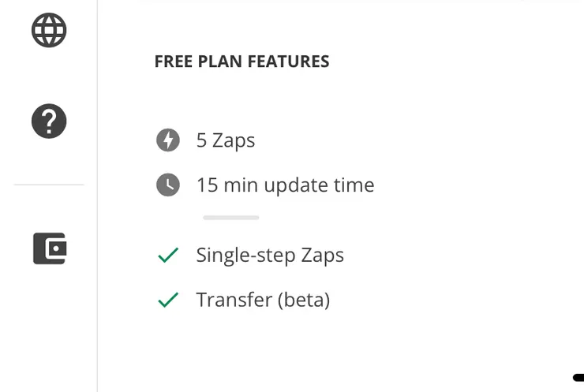Click the sidebar divider above the wallet icon
584x392 pixels.
click(x=49, y=185)
